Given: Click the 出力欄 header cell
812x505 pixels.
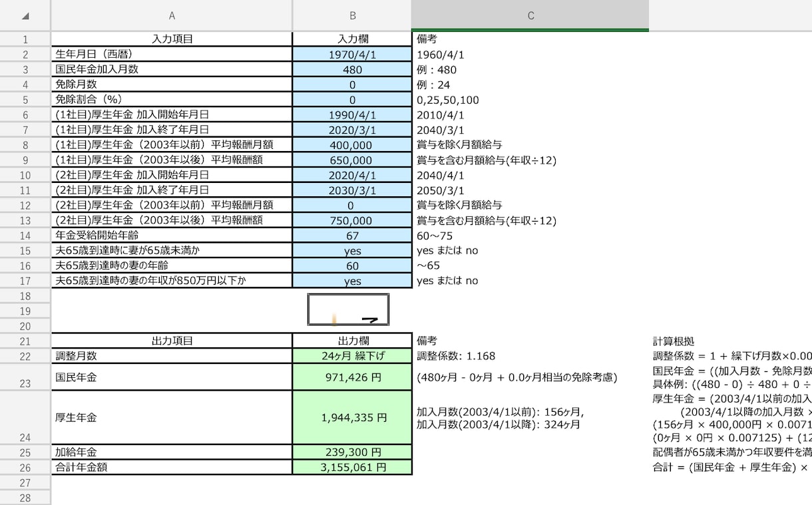Looking at the screenshot, I should (352, 341).
